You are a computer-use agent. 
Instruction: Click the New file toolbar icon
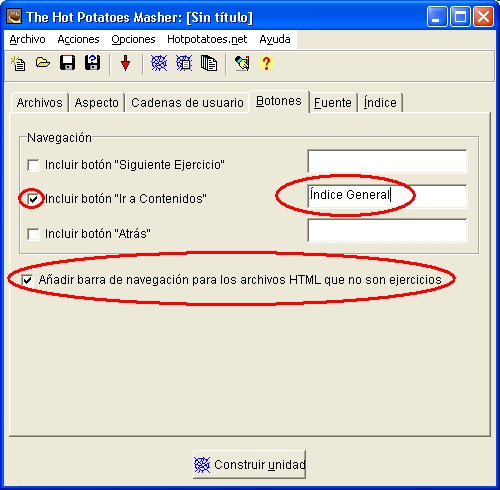click(18, 63)
